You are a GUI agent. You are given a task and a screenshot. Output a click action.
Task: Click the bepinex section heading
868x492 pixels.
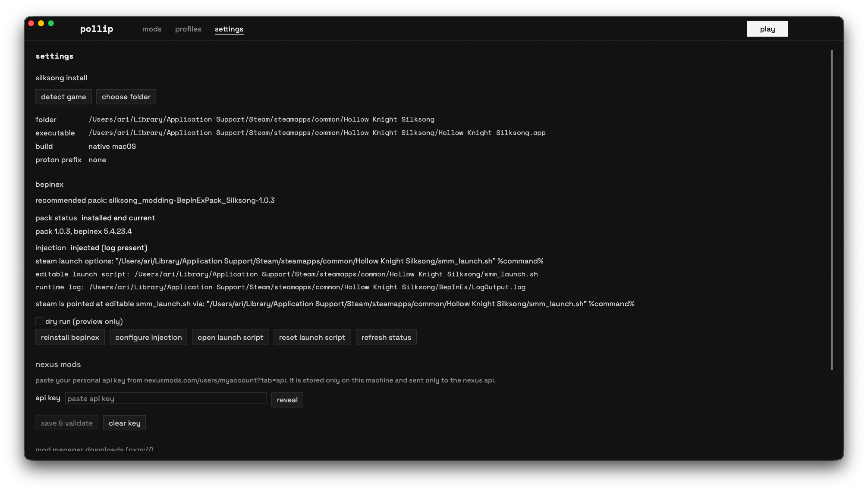[49, 184]
